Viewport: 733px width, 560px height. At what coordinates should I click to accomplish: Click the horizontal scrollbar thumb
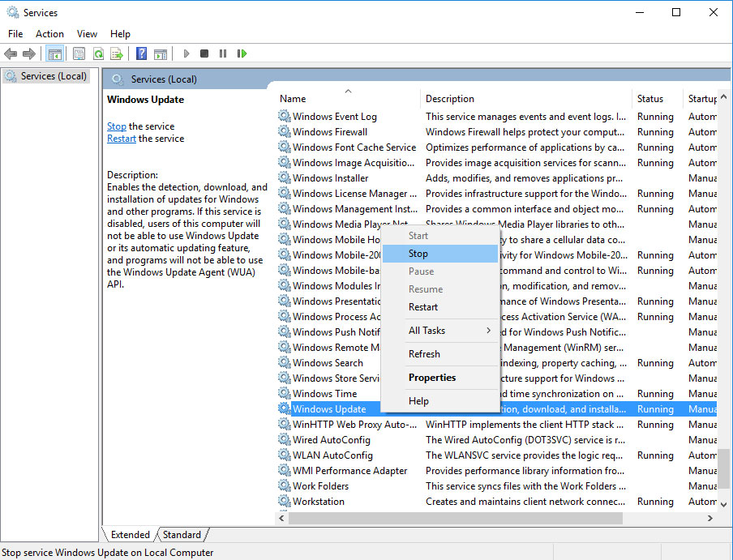[456, 518]
